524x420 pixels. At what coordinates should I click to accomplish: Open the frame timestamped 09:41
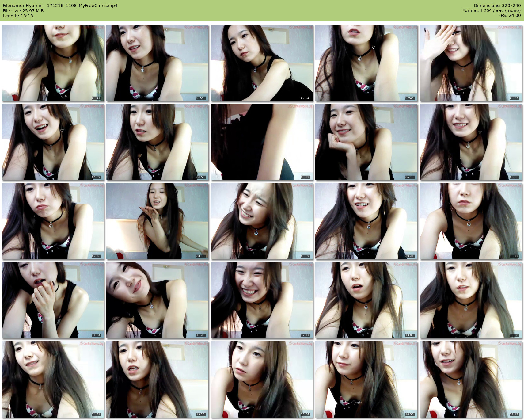click(x=366, y=221)
